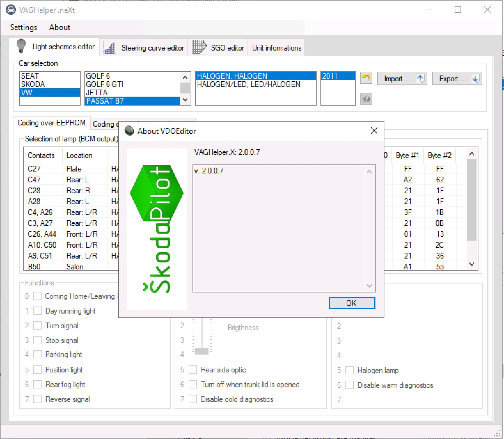This screenshot has width=504, height=439.
Task: Select HALOGEN/LED, LED/HALOGEN scheme
Action: click(256, 84)
